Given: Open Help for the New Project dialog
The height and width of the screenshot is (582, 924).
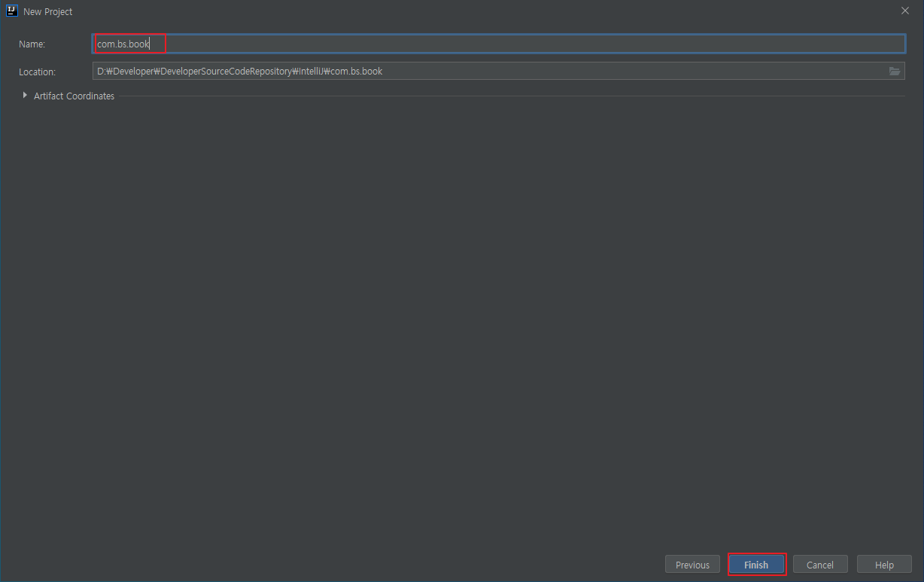Looking at the screenshot, I should pyautogui.click(x=884, y=565).
